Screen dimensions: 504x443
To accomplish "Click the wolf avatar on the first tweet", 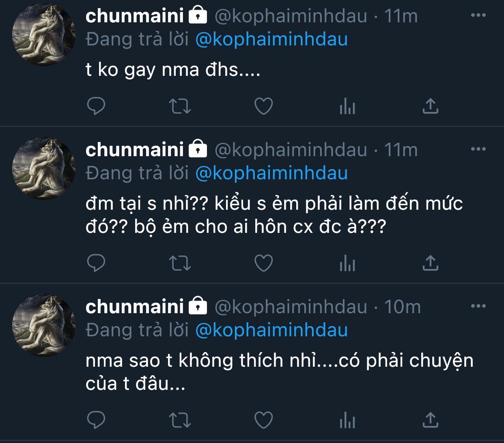I will point(44,34).
